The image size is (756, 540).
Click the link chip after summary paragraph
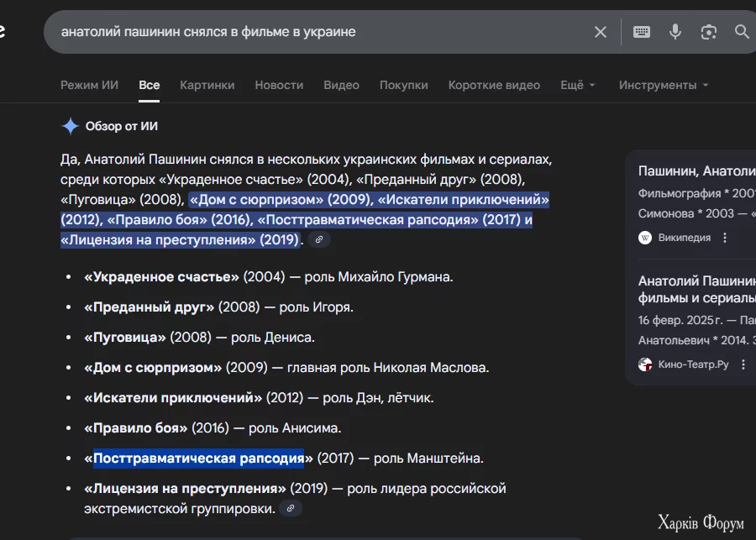[x=319, y=240]
